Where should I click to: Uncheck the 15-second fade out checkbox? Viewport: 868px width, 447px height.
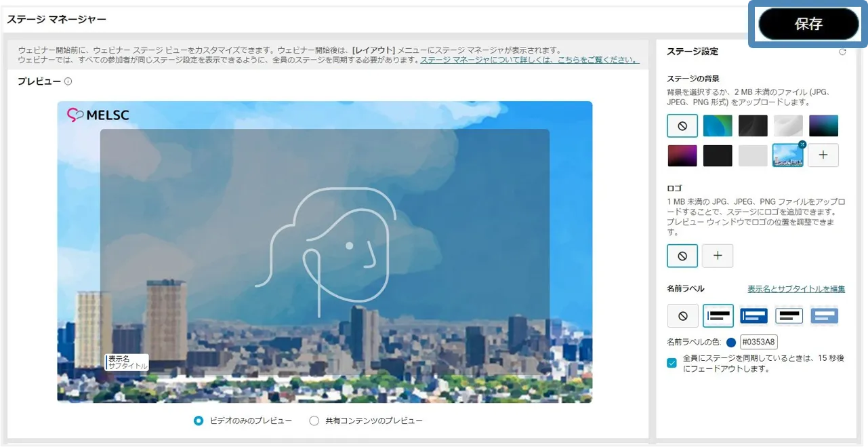(x=672, y=363)
